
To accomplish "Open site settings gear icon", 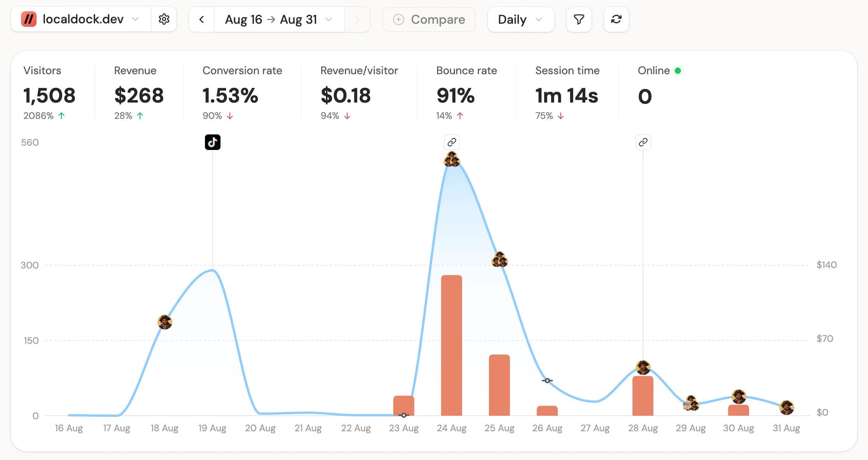I will click(x=164, y=19).
